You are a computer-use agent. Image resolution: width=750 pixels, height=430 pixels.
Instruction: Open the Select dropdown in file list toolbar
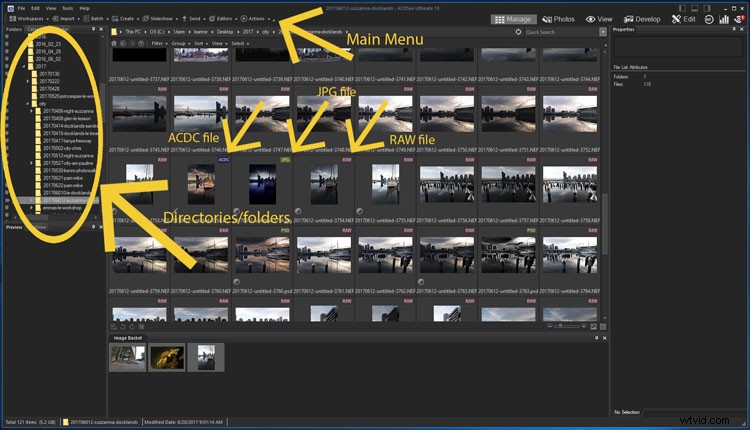coord(239,44)
